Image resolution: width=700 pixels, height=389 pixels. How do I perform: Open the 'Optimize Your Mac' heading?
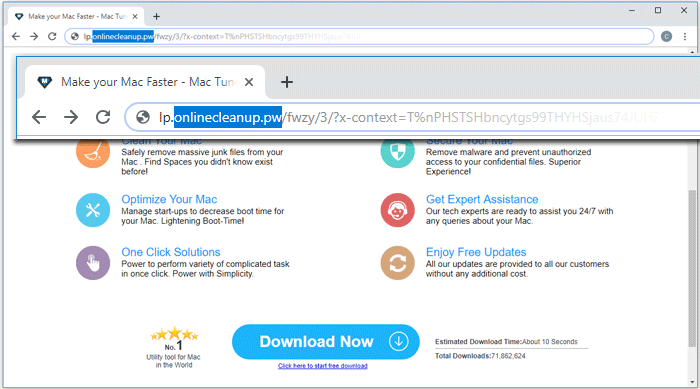click(x=169, y=199)
